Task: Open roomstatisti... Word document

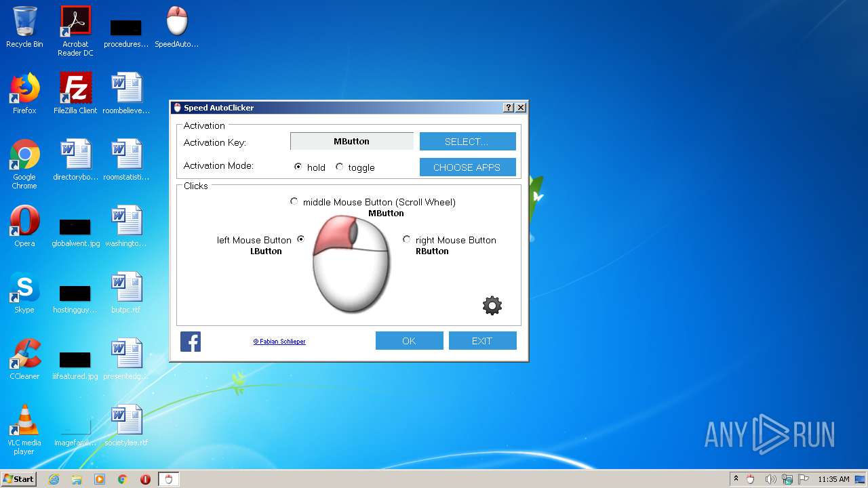Action: pyautogui.click(x=126, y=160)
